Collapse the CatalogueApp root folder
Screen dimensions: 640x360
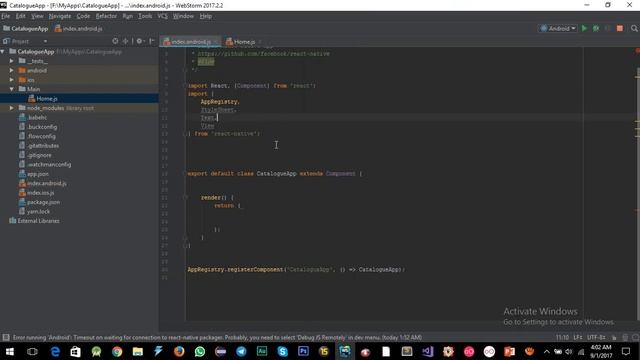pyautogui.click(x=3, y=51)
